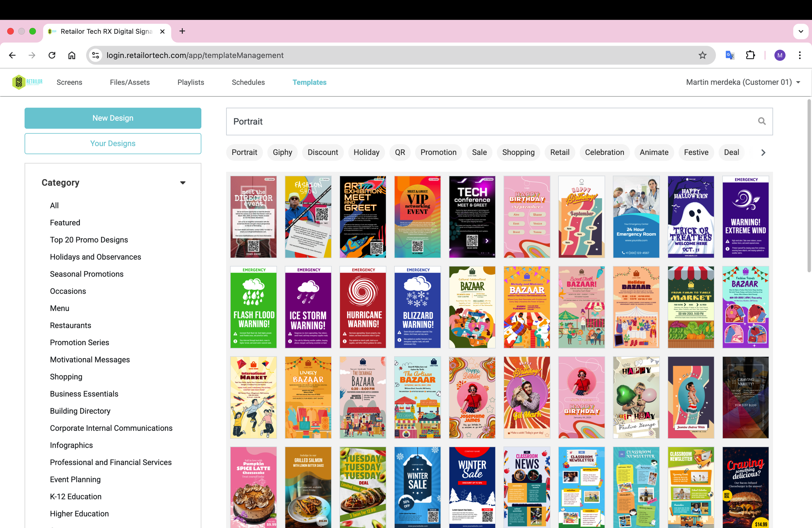This screenshot has width=812, height=528.
Task: Open Hurricane Warning template thumbnail
Action: point(363,307)
